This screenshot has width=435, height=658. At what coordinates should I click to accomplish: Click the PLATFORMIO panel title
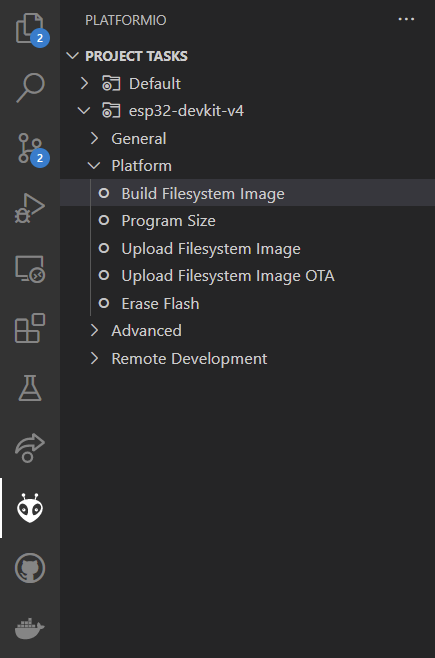coord(126,20)
